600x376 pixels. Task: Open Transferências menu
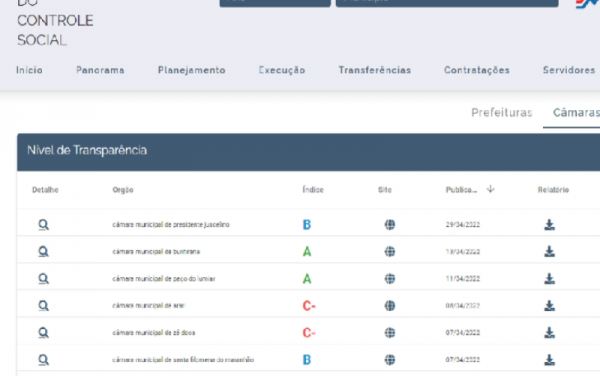click(375, 70)
